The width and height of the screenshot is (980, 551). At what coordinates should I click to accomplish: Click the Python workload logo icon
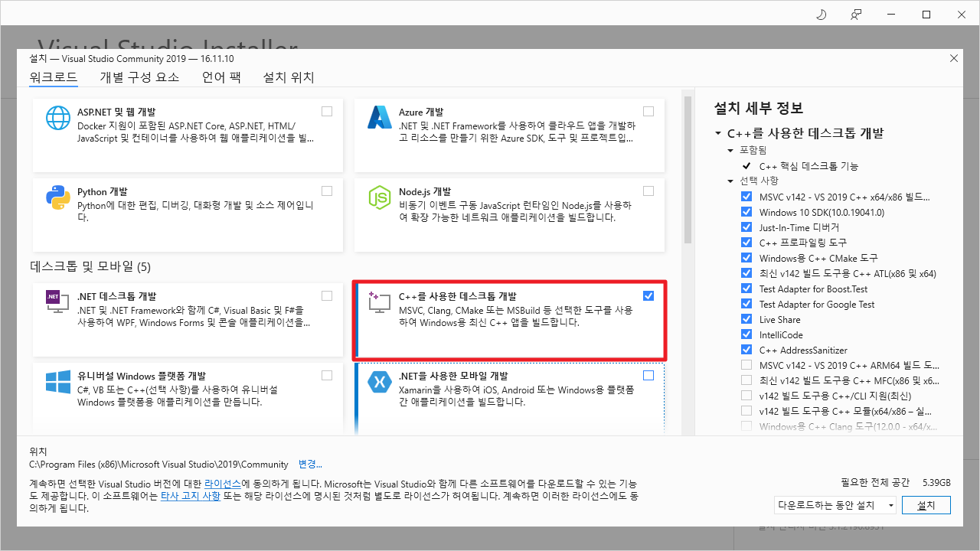pos(58,197)
